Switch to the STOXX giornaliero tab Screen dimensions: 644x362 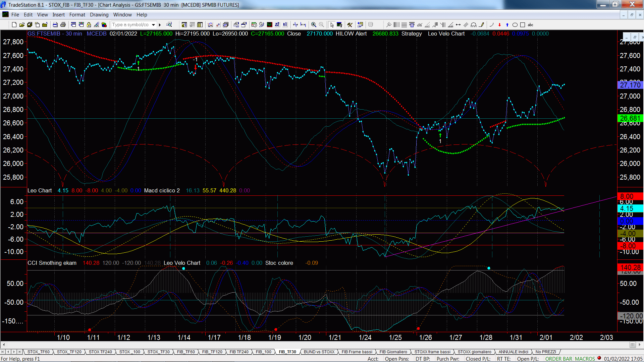pyautogui.click(x=474, y=352)
